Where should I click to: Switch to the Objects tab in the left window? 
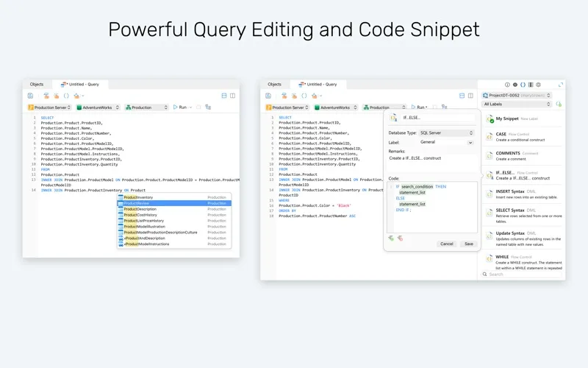click(x=37, y=85)
